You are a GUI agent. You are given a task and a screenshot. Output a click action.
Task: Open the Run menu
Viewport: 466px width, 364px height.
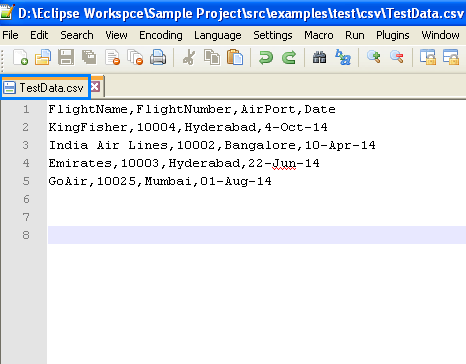pyautogui.click(x=355, y=35)
